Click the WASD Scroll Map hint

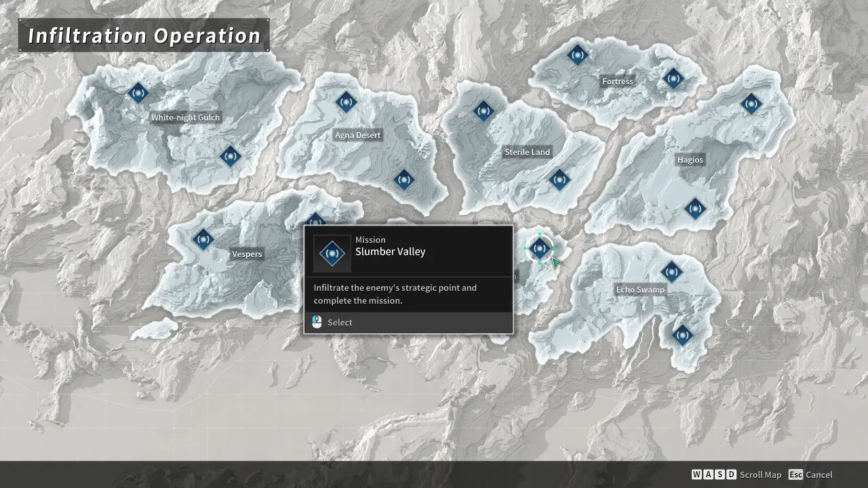point(736,474)
